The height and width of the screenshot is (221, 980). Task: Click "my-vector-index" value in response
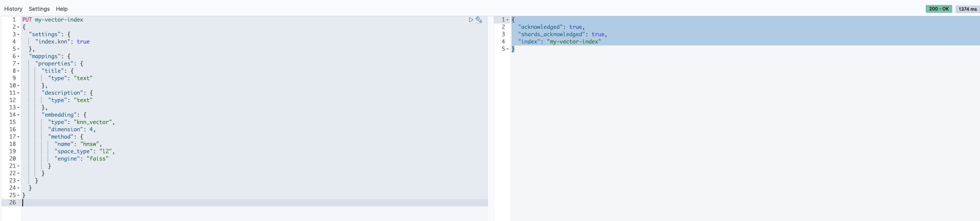[x=574, y=42]
